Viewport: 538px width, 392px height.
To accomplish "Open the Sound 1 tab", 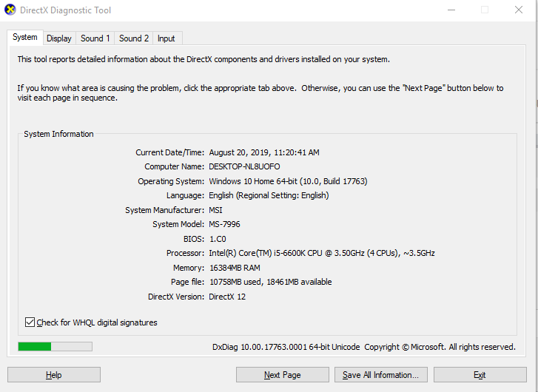I will tap(95, 38).
